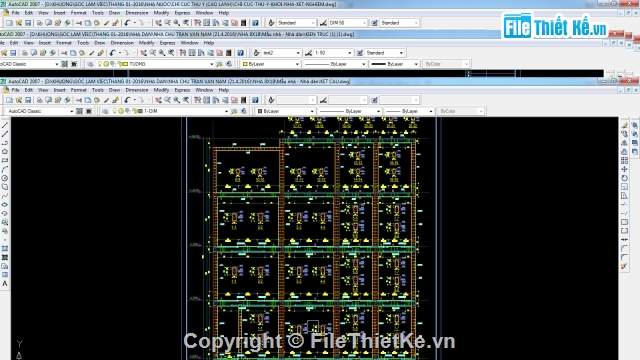Open Tools menu in CHI-CUC-THU-Y window
The image size is (640, 360).
pos(98,13)
